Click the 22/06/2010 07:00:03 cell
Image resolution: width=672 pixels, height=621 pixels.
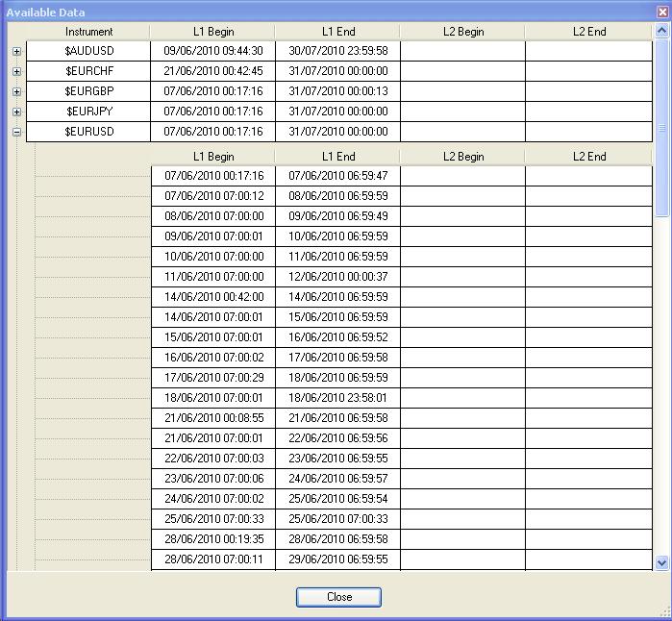[213, 459]
